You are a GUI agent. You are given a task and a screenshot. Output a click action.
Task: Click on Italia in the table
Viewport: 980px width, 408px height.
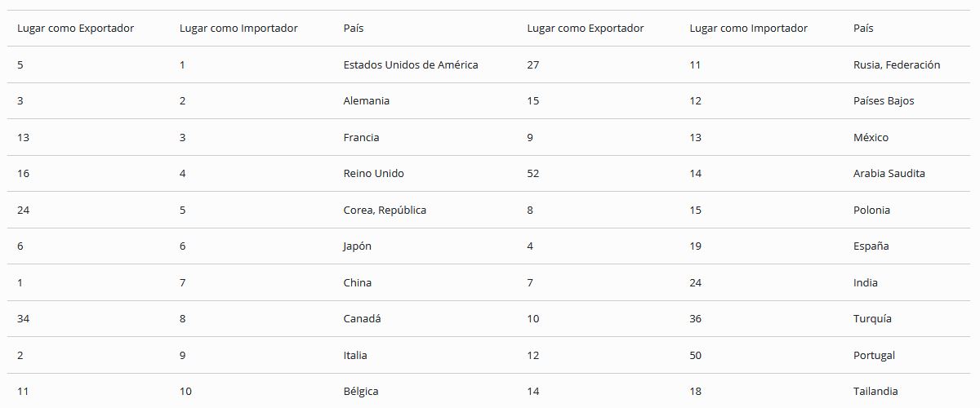355,355
